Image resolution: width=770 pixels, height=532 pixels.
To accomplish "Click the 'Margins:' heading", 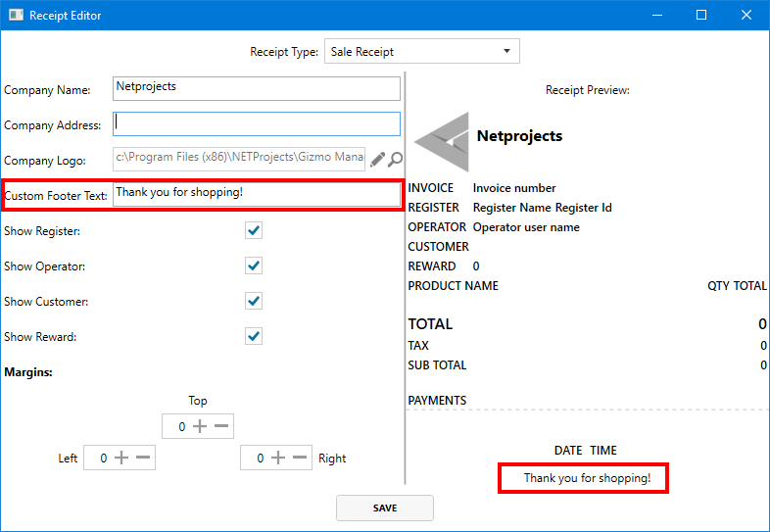I will [x=28, y=372].
